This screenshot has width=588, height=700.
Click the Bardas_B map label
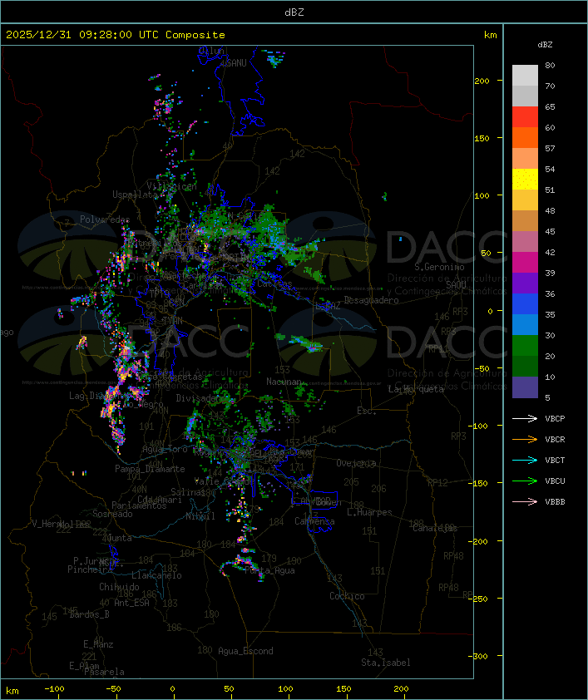tap(89, 614)
